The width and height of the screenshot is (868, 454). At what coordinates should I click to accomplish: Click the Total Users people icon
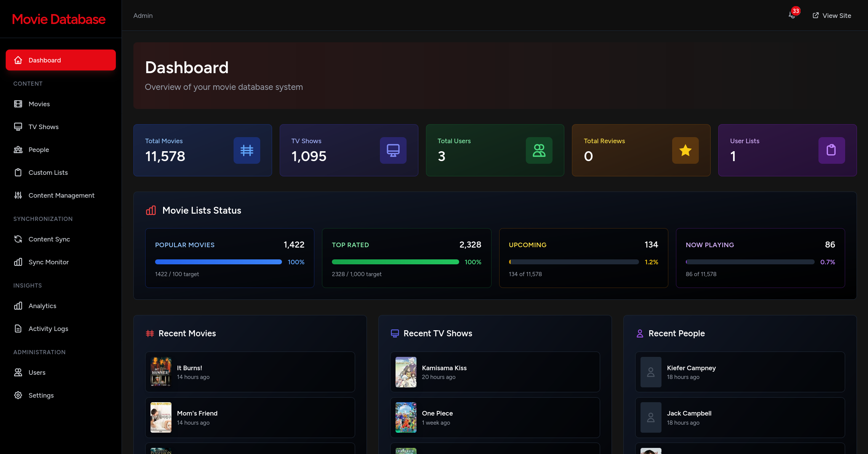539,150
